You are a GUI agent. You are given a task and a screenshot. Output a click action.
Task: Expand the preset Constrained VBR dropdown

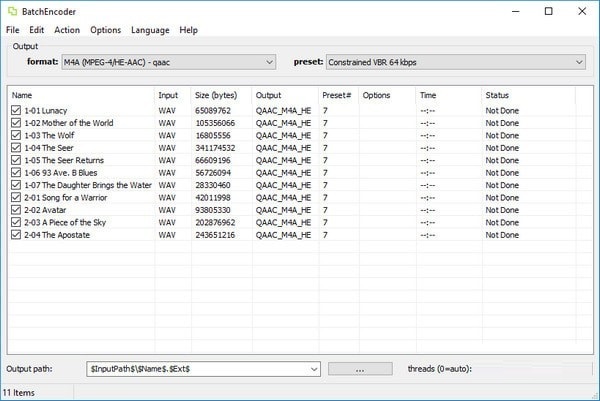click(x=579, y=62)
